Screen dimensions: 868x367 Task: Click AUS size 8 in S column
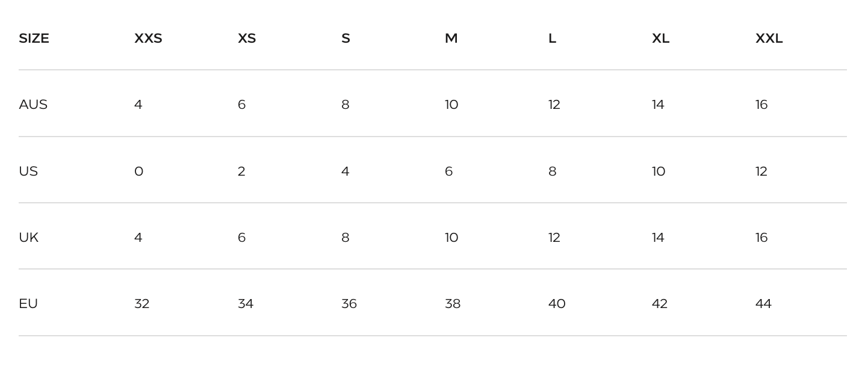pos(345,105)
